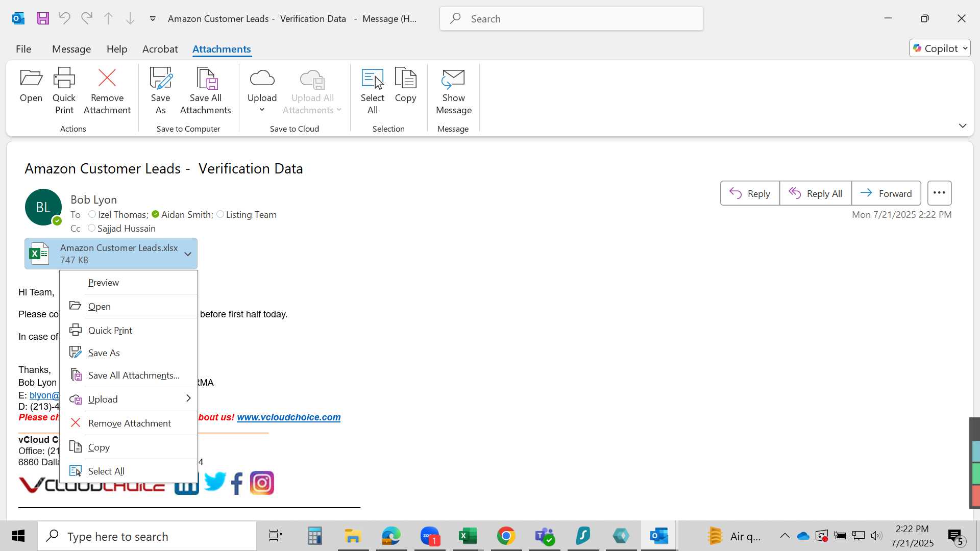
Task: Click Quick Print in the ribbon
Action: [64, 91]
